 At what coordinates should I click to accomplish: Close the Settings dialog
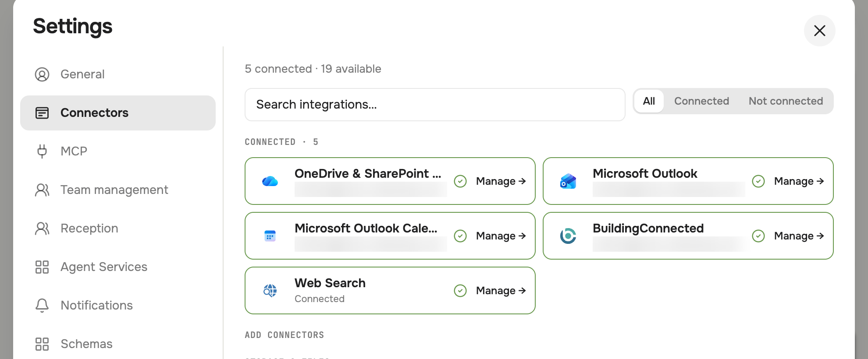(x=820, y=31)
